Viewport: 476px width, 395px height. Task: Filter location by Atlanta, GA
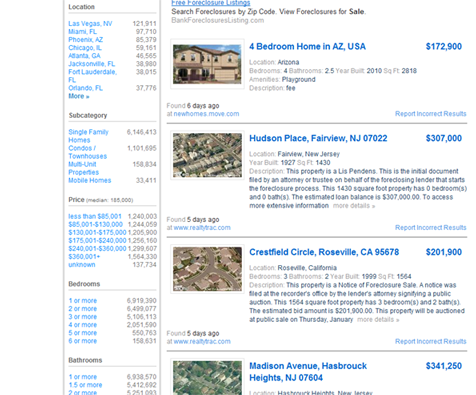pos(84,56)
